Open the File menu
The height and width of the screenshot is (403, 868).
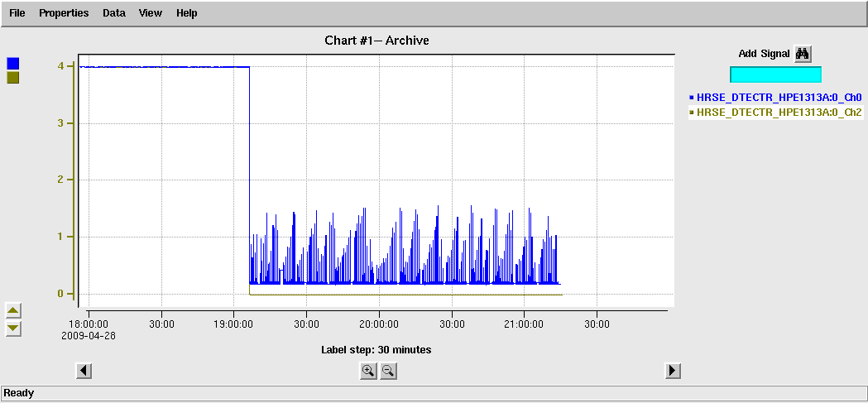coord(17,12)
